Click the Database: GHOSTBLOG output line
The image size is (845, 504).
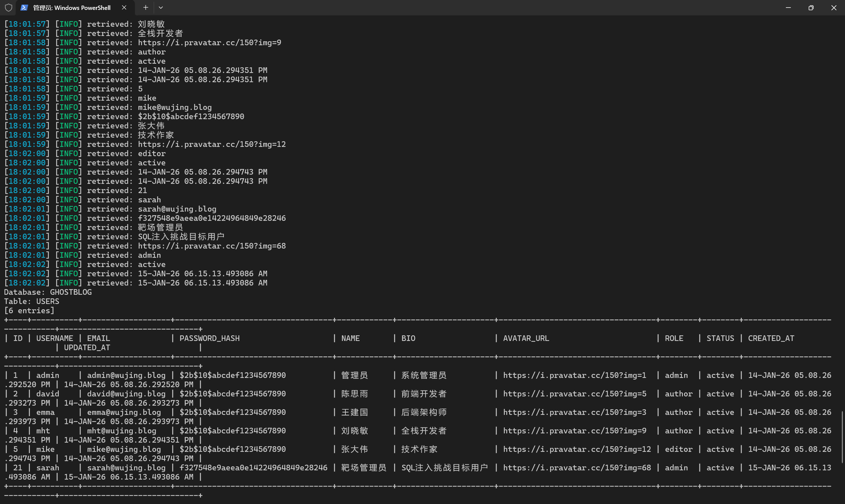click(x=48, y=292)
